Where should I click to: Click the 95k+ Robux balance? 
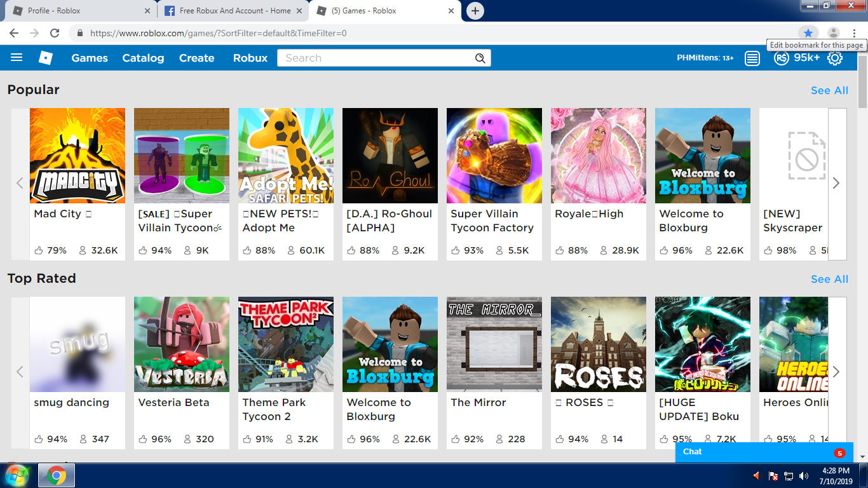coord(806,58)
